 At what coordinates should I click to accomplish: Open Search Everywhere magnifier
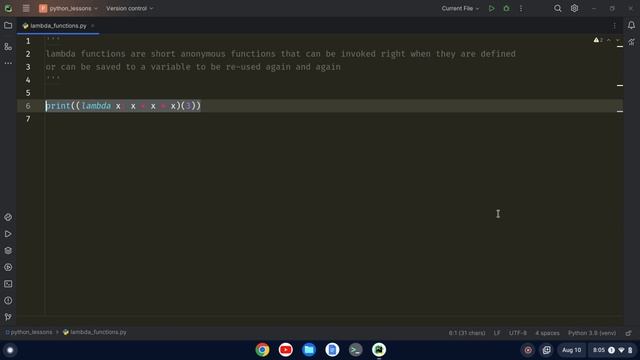[x=558, y=8]
